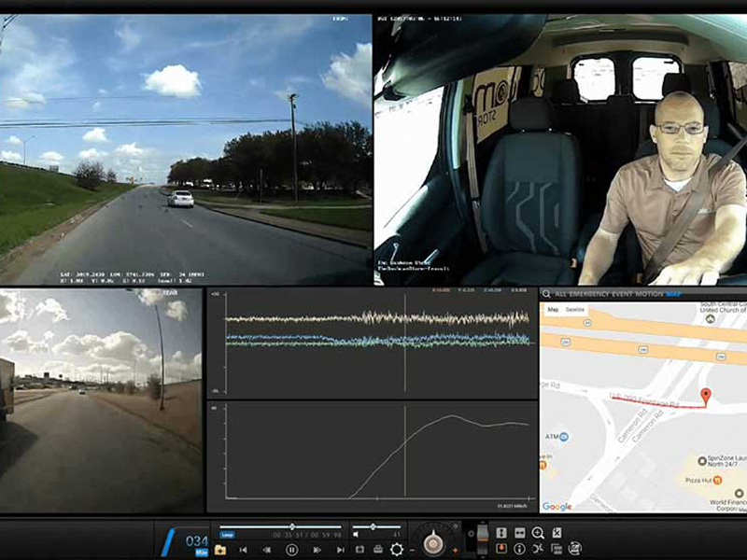Skip to the previous video file
This screenshot has width=747, height=560.
243,550
